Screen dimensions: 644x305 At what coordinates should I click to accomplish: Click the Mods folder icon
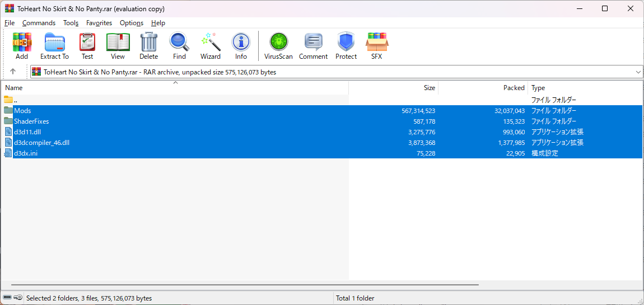pos(8,110)
